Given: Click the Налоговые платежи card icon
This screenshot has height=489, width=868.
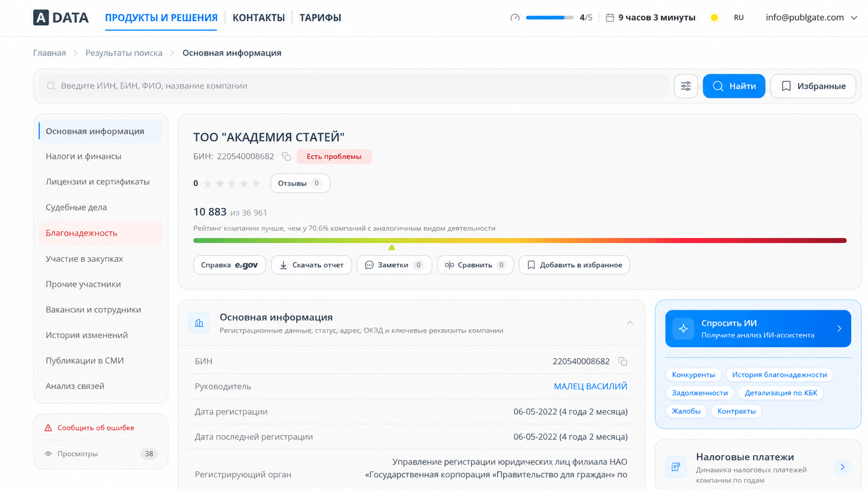Looking at the screenshot, I should pyautogui.click(x=676, y=467).
